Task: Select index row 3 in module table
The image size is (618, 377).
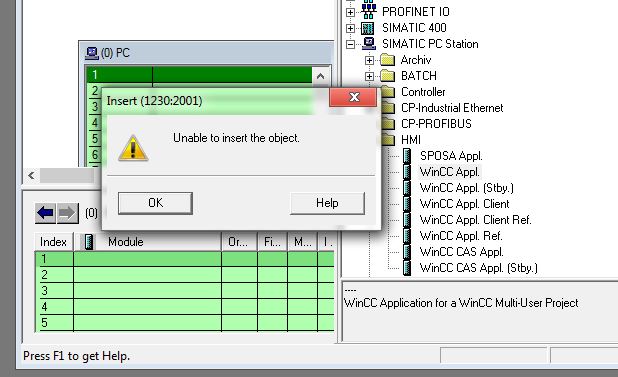Action: coord(184,291)
